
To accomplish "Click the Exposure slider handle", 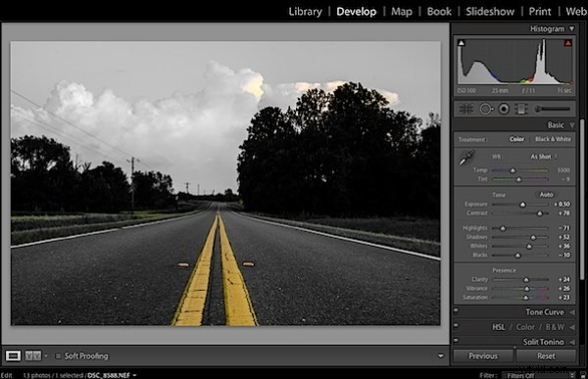I will tap(522, 205).
